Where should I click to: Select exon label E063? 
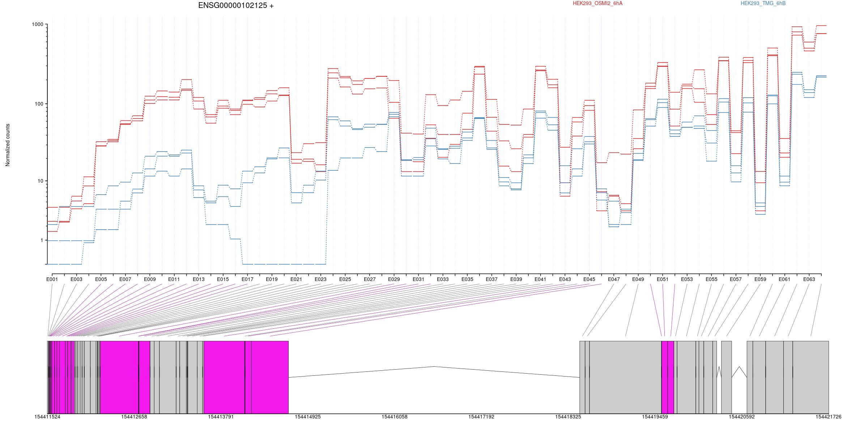(x=809, y=279)
